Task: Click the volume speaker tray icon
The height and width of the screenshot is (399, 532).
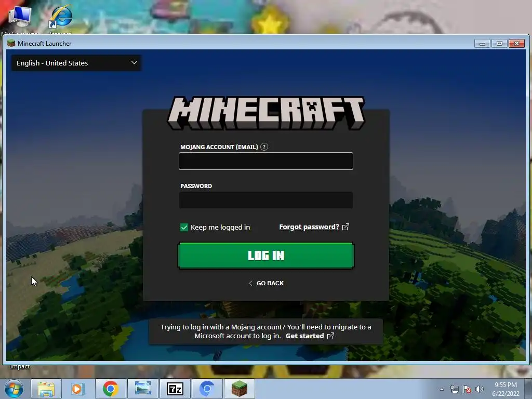Action: point(479,389)
